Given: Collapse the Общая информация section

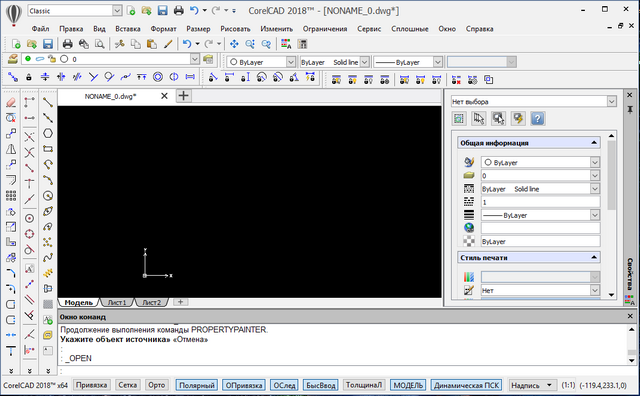Looking at the screenshot, I should tap(594, 143).
